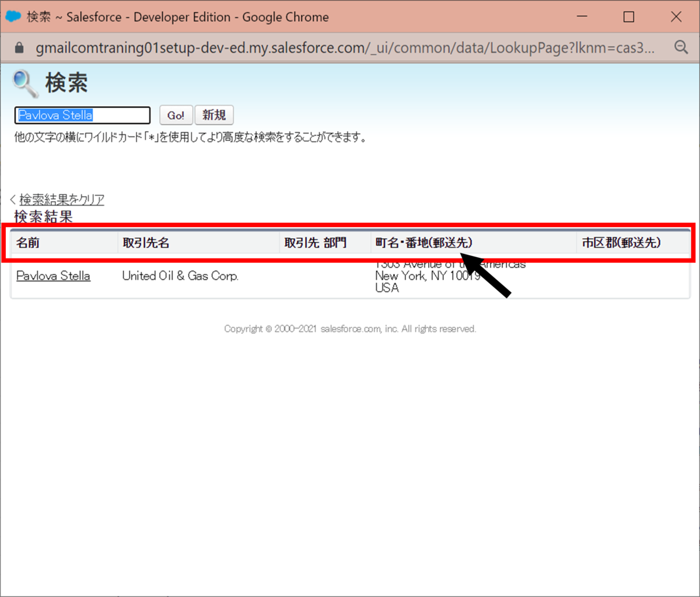Click the 市区郡(郵送先) column header
This screenshot has width=700, height=597.
click(x=621, y=243)
